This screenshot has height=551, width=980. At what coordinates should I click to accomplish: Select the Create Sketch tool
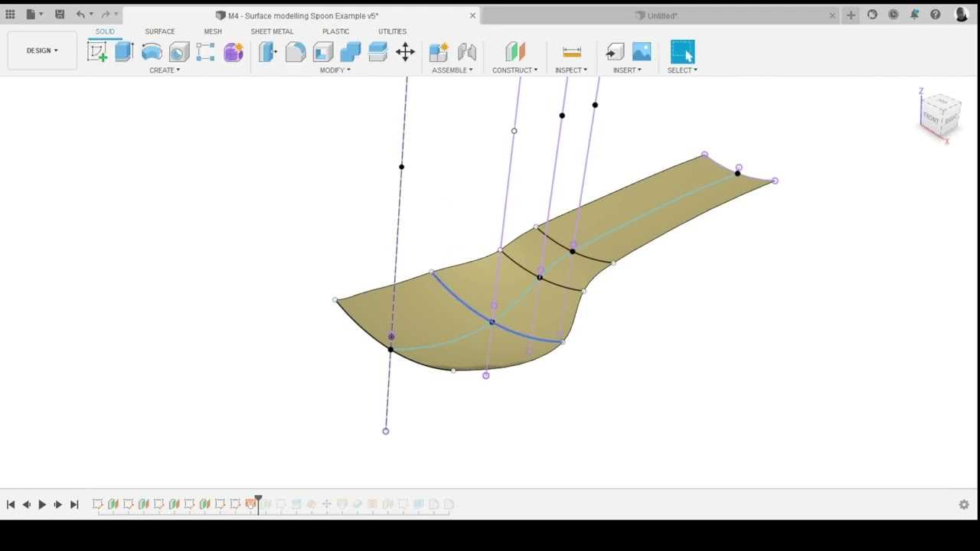point(97,52)
